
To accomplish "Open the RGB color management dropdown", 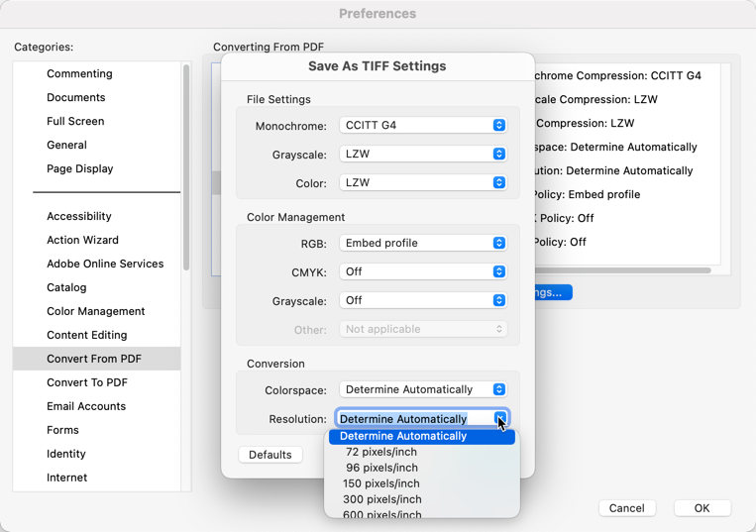I will pyautogui.click(x=423, y=244).
